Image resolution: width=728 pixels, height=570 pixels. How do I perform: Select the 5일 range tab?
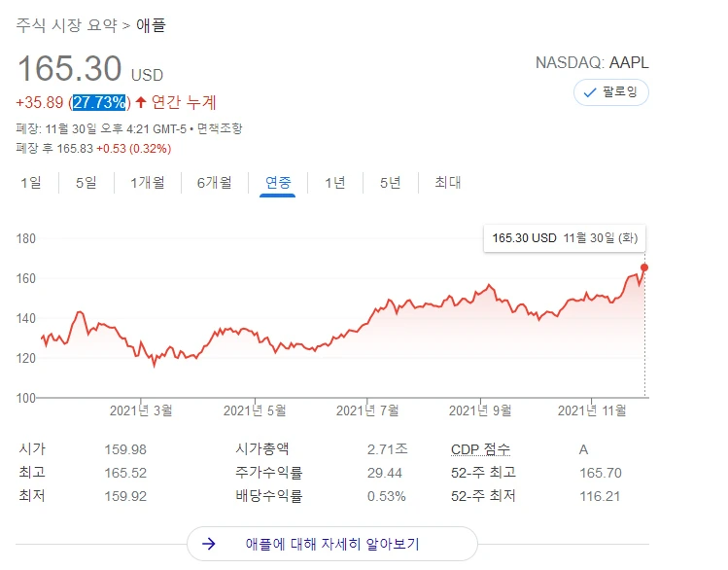click(87, 183)
